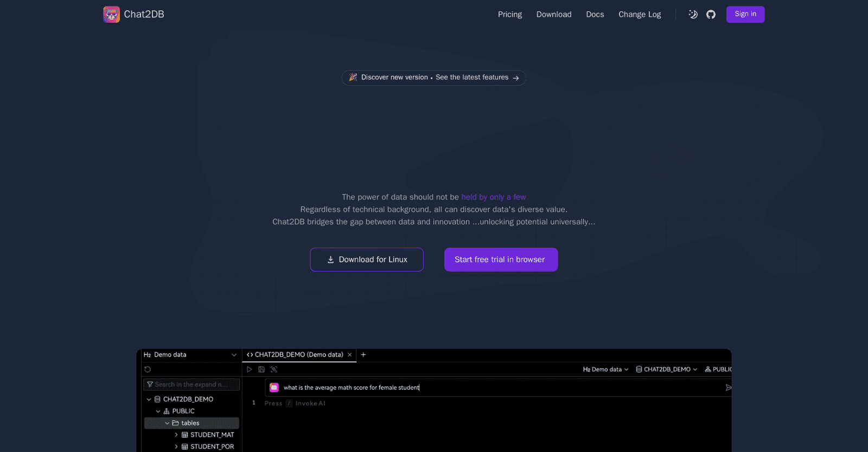Collapse the PUBLIC schema node
Image resolution: width=868 pixels, height=452 pixels.
158,411
